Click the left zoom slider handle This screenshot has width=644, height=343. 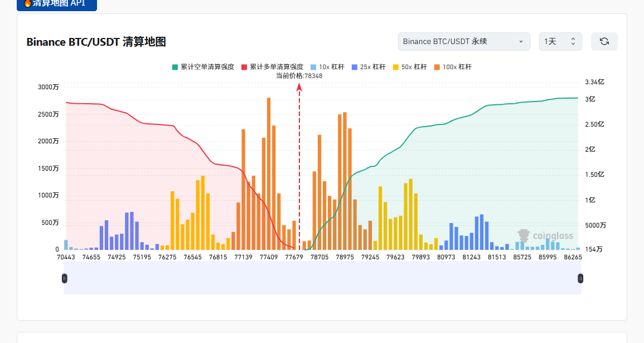[x=65, y=278]
